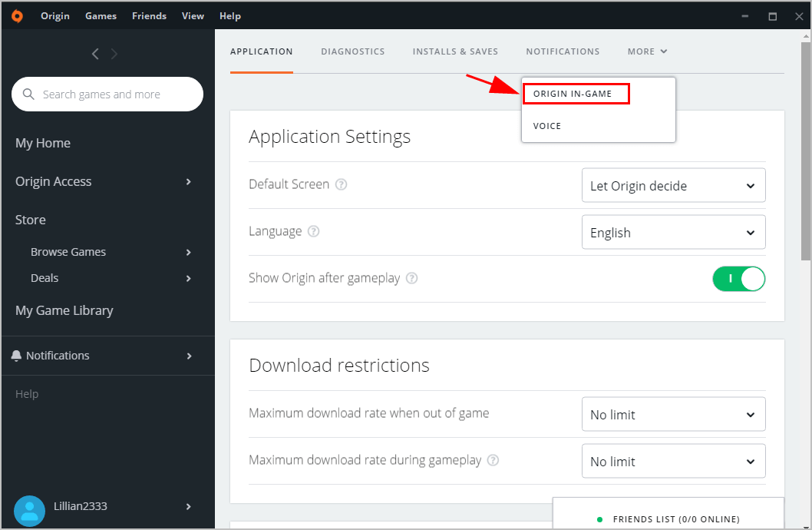
Task: Go to My Home
Action: (x=43, y=143)
